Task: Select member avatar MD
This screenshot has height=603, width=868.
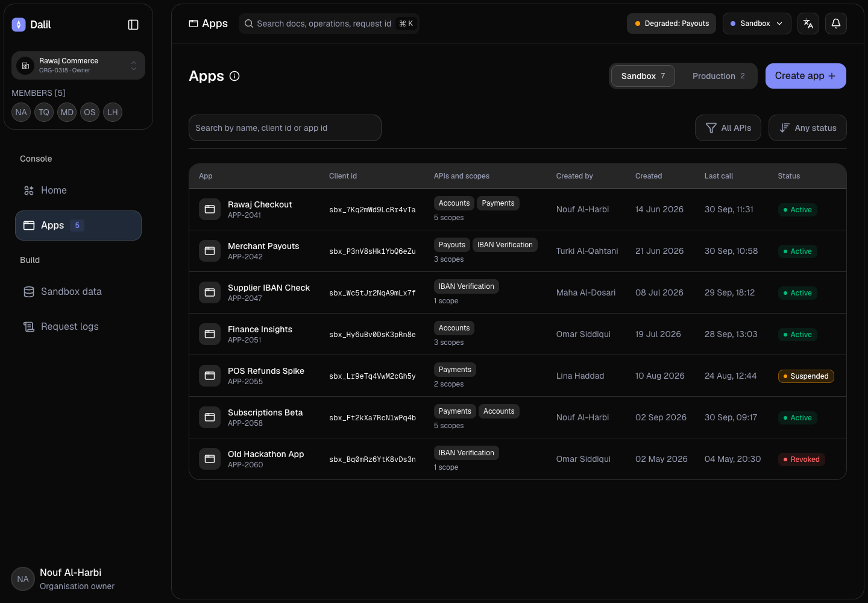Action: click(67, 112)
